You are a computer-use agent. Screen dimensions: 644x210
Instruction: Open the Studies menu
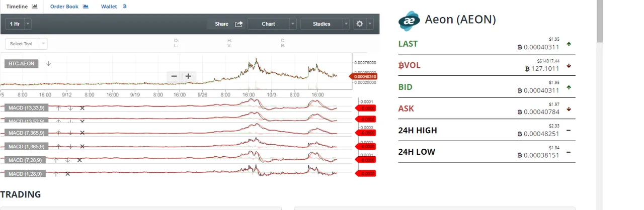tap(325, 24)
